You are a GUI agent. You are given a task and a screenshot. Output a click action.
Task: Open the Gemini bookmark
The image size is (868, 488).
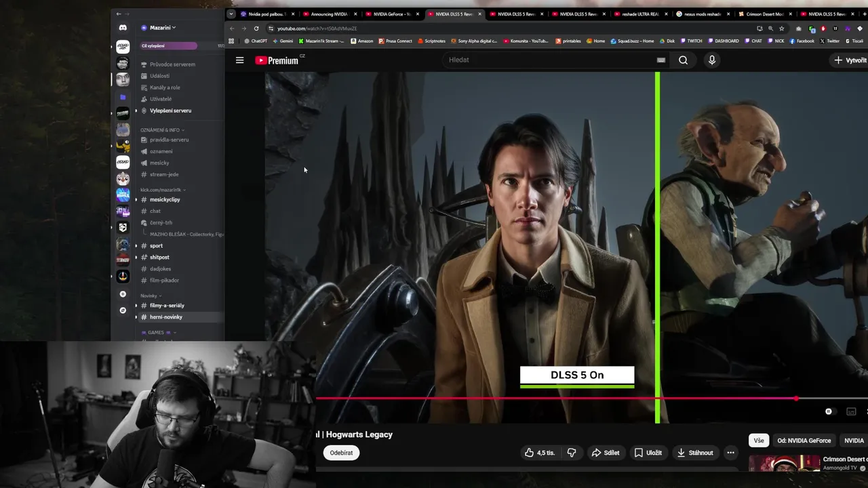[283, 41]
